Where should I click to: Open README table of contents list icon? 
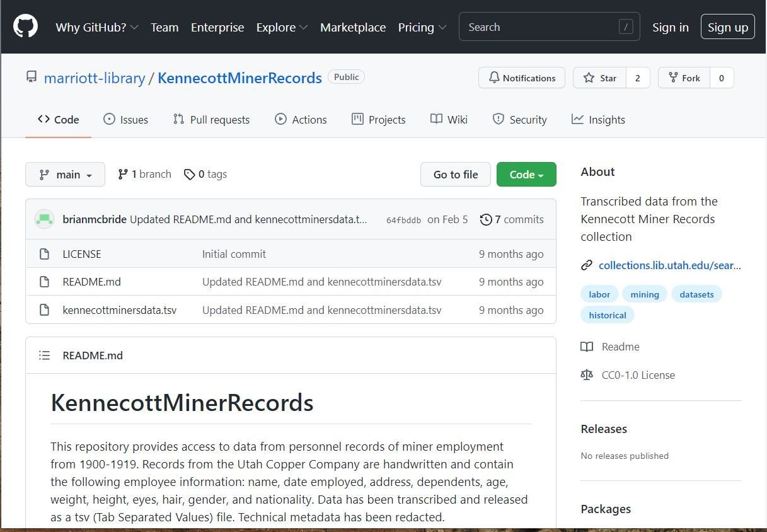point(44,356)
